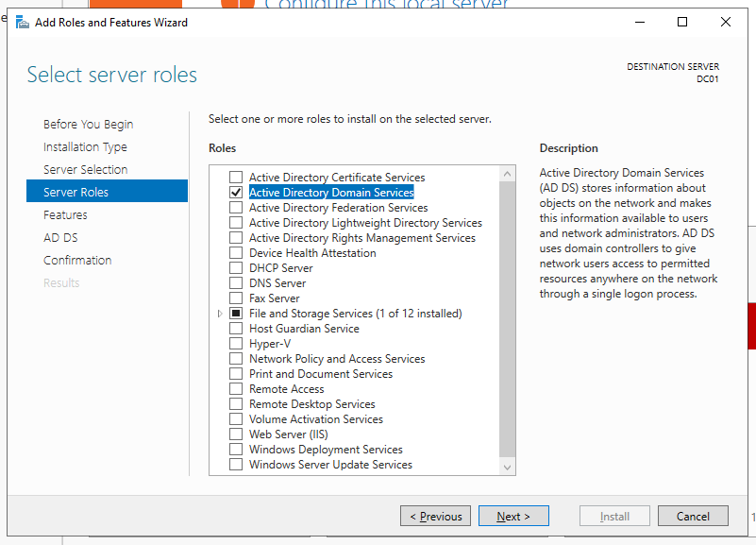Go to the Confirmation step
This screenshot has height=545, width=756.
coord(77,261)
